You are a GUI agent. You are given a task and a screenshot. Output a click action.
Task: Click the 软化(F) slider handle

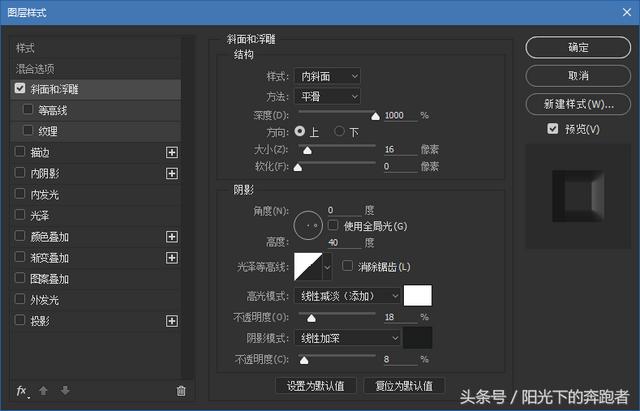pyautogui.click(x=298, y=167)
